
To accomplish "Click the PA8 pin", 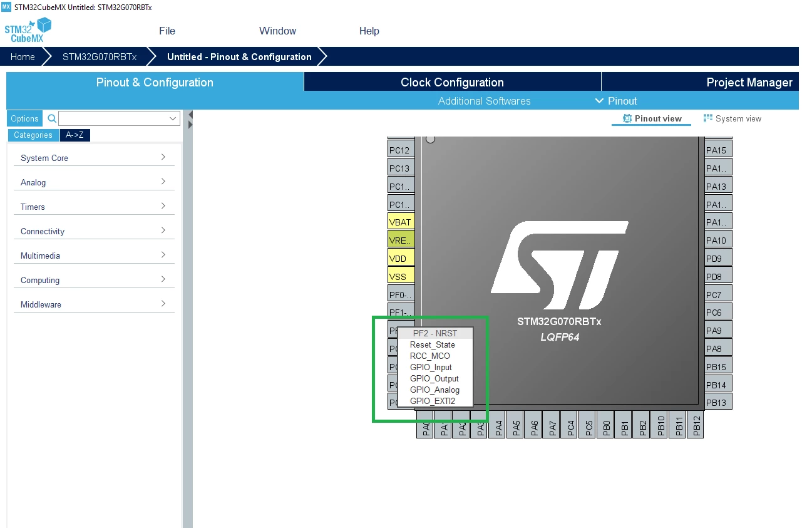I will click(718, 348).
